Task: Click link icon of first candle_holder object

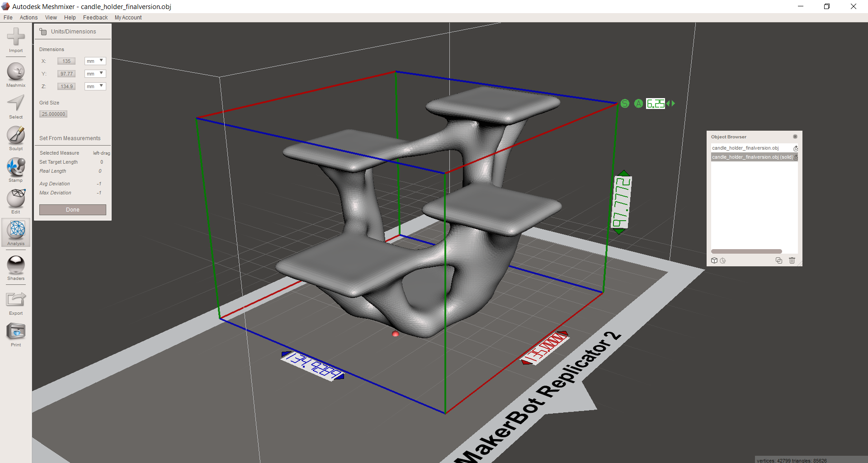Action: (x=795, y=148)
